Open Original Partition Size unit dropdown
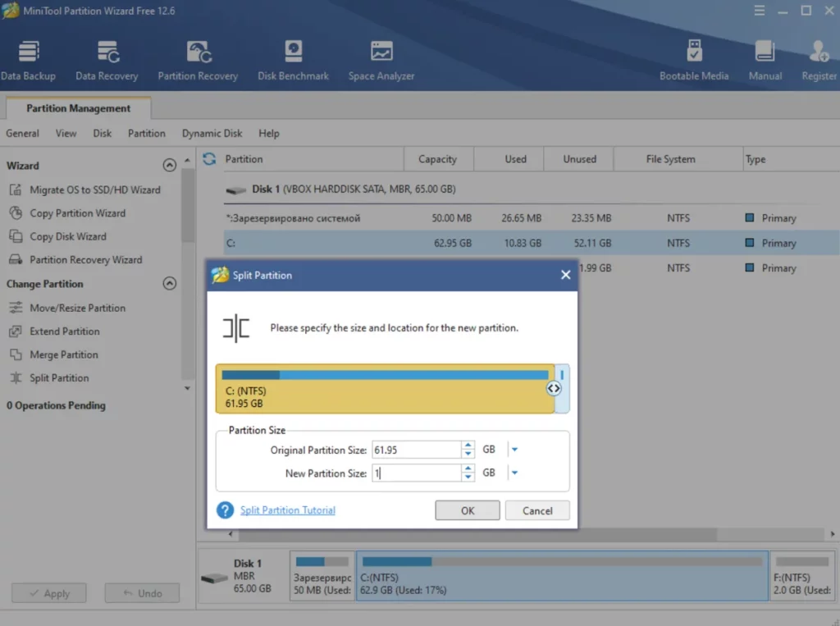This screenshot has height=626, width=840. pos(514,450)
